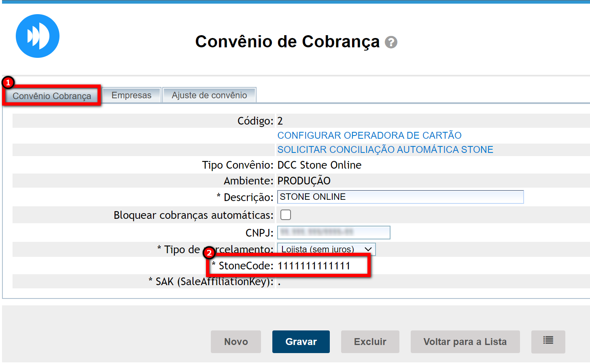The width and height of the screenshot is (590, 364).
Task: Click the red number 1 annotation badge
Action: (8, 83)
